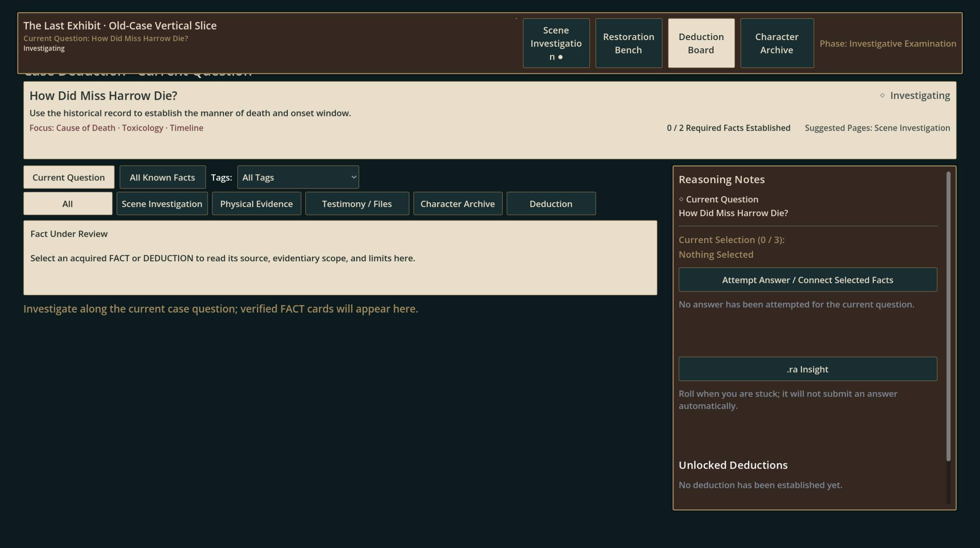Open the All Tags dropdown
This screenshot has width=980, height=548.
click(x=298, y=177)
